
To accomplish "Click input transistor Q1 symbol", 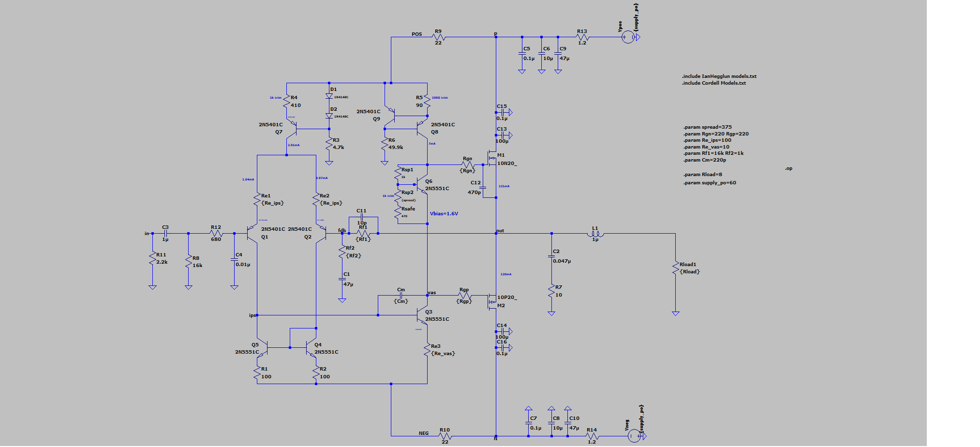I will (x=252, y=234).
